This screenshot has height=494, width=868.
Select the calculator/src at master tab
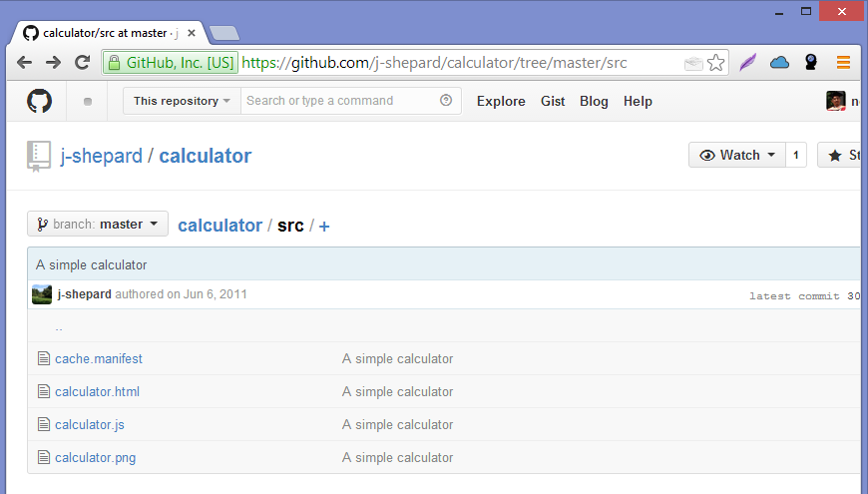tap(109, 33)
